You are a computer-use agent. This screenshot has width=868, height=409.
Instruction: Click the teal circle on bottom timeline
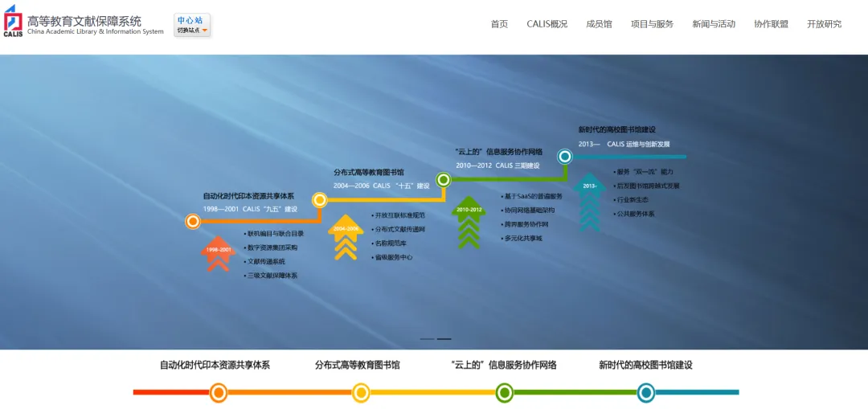point(646,392)
